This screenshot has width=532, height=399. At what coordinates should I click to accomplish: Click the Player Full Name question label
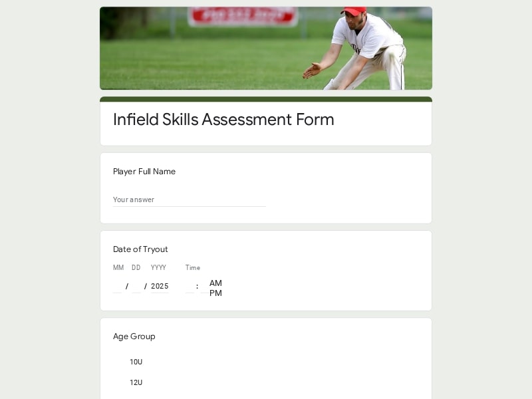(144, 172)
